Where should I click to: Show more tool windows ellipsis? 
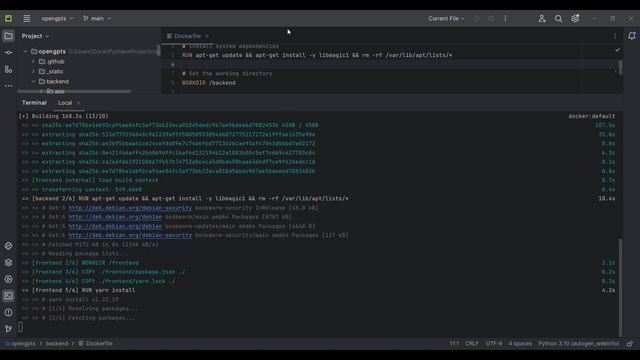[8, 86]
